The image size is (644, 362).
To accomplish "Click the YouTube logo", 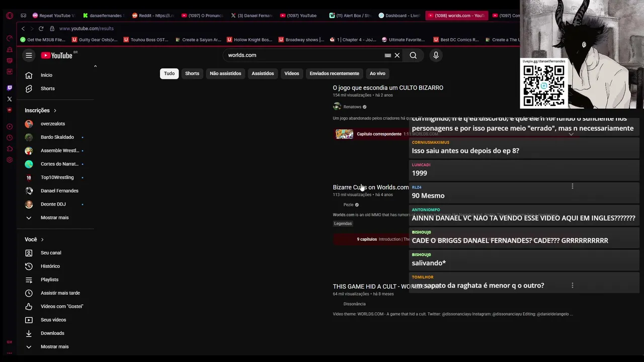I will coord(57,55).
